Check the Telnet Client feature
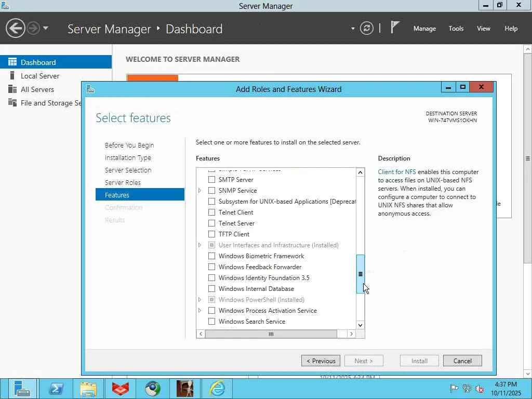532x399 pixels. click(211, 212)
